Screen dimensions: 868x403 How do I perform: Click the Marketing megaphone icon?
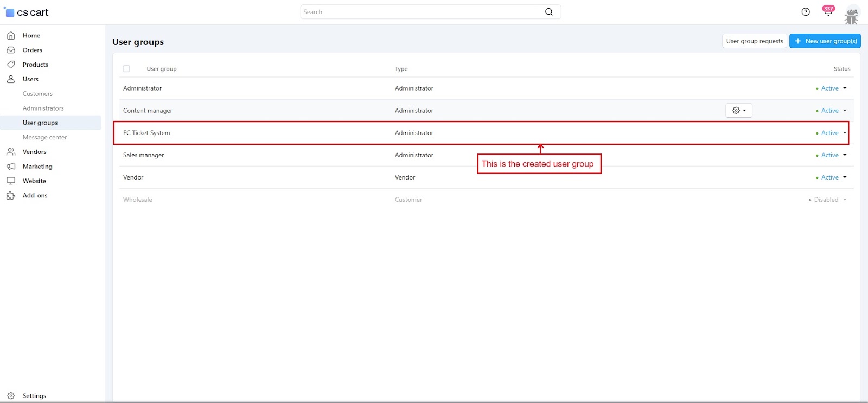coord(11,167)
